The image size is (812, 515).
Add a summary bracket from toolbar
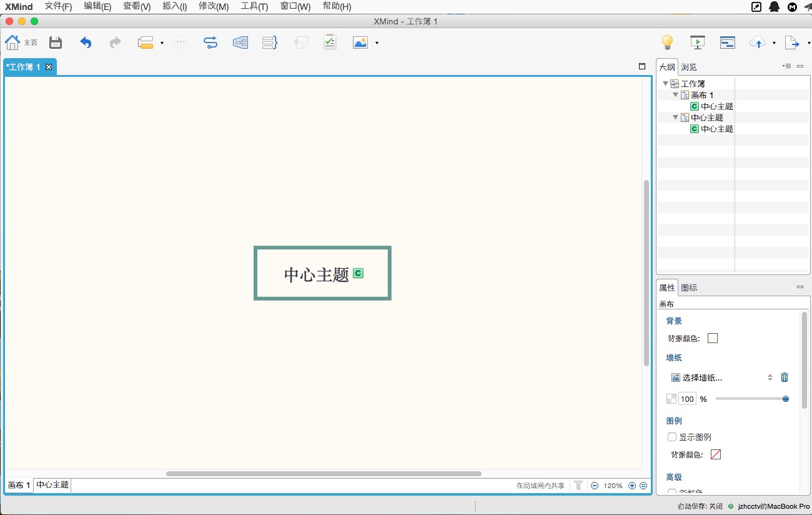click(x=269, y=42)
